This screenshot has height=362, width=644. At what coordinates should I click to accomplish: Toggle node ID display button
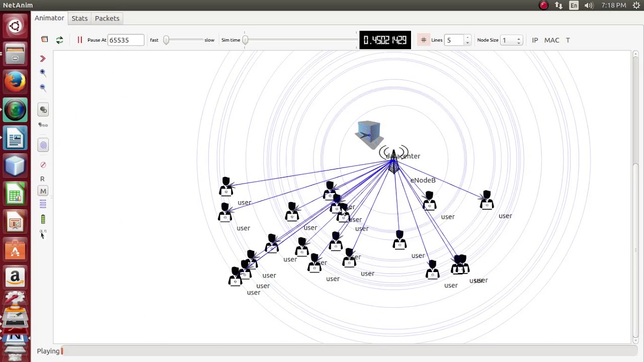(x=43, y=110)
